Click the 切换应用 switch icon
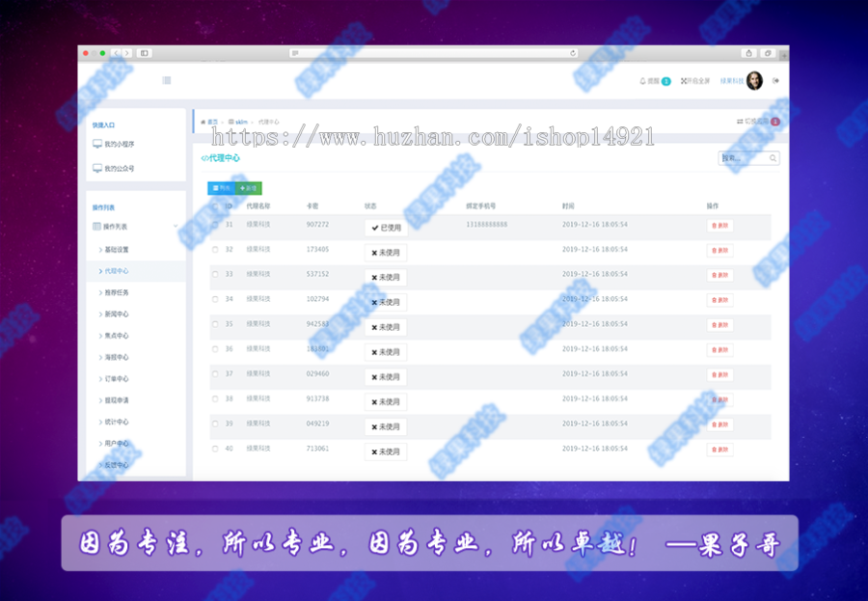 [x=740, y=122]
